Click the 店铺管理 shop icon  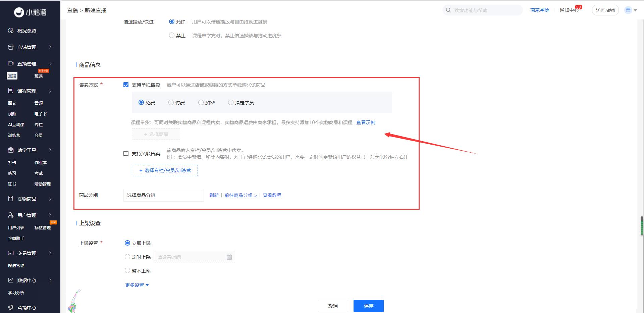tap(11, 47)
